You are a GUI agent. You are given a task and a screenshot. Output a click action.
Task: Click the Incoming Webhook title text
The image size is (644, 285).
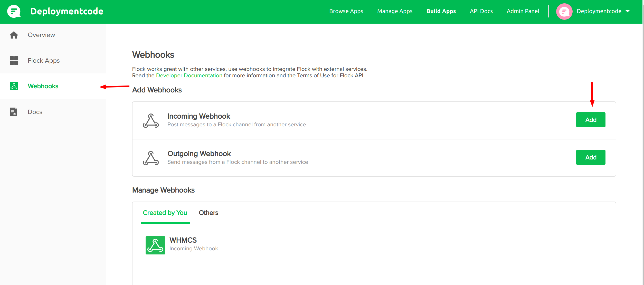pyautogui.click(x=199, y=116)
